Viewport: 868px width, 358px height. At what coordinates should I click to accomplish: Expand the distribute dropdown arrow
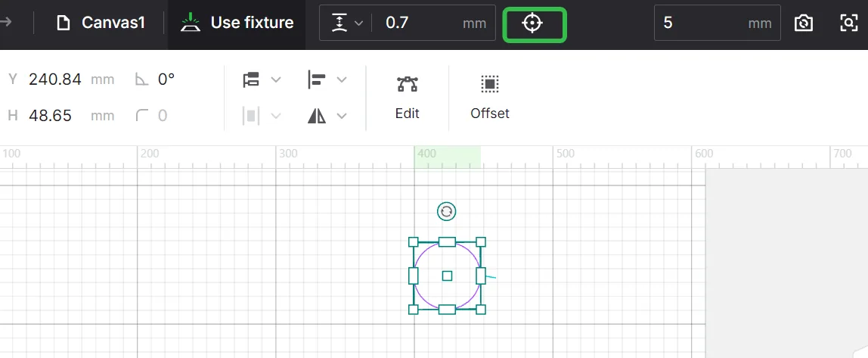pyautogui.click(x=276, y=116)
